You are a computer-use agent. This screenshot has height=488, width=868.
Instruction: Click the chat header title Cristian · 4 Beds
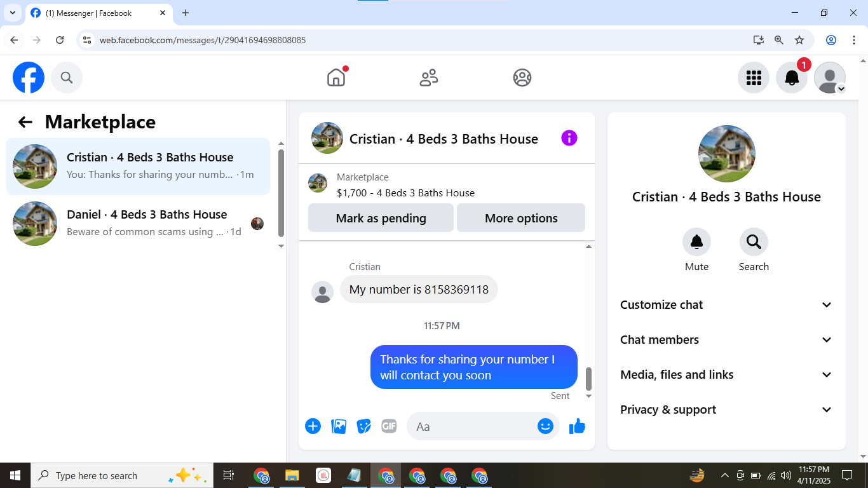point(444,139)
